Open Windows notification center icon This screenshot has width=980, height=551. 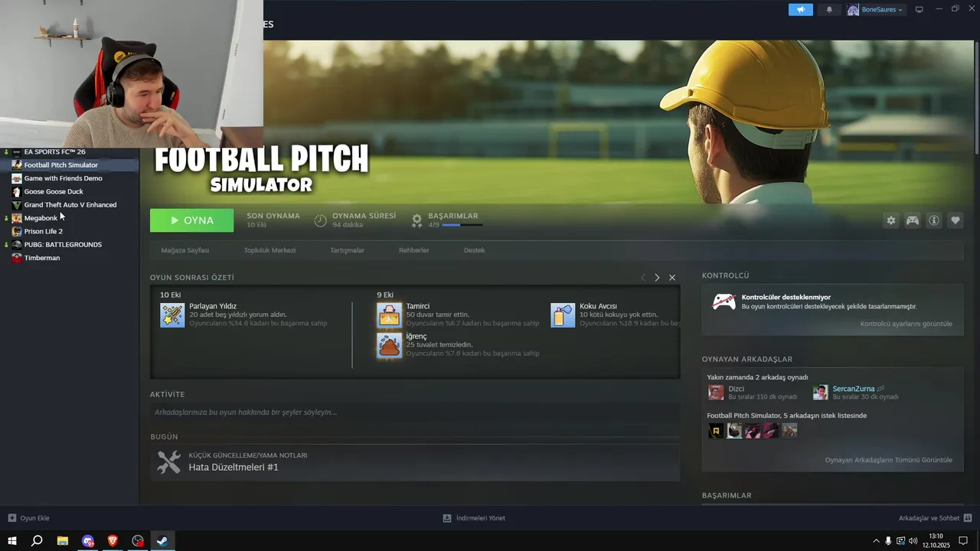[x=963, y=541]
